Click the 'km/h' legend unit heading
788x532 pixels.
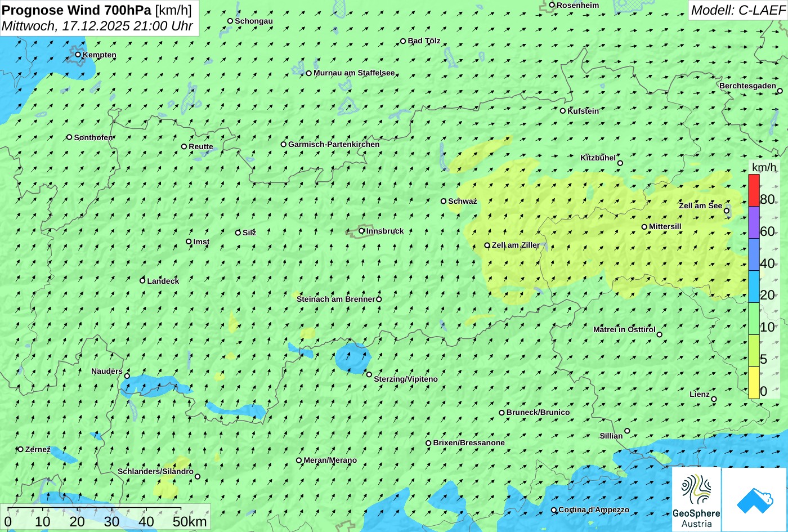pyautogui.click(x=764, y=167)
